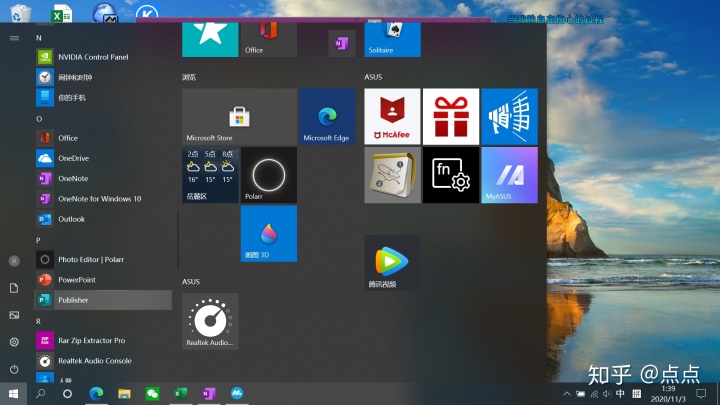Open Documents from Start sidebar
This screenshot has width=720, height=405.
pos(14,288)
